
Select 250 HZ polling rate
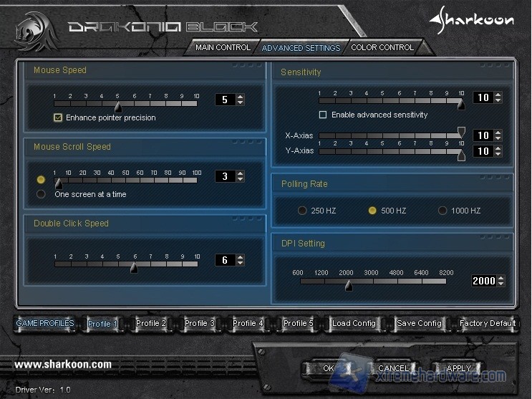(x=302, y=211)
